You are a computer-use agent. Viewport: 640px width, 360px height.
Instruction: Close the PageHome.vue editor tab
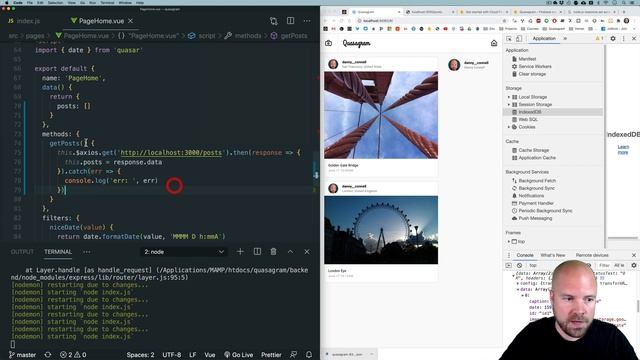[131, 21]
